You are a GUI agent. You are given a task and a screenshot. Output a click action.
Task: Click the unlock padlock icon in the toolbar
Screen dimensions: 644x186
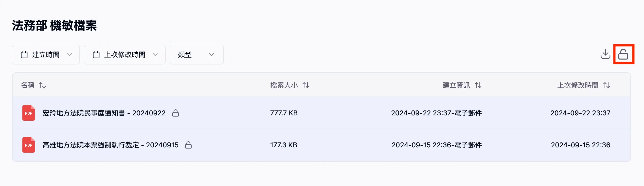coord(624,55)
